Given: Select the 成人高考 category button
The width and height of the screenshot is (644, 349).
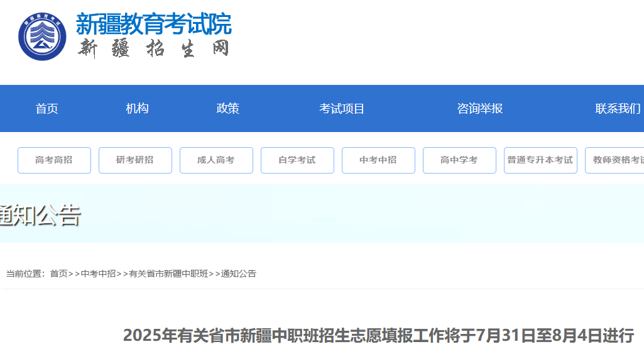Looking at the screenshot, I should (216, 160).
